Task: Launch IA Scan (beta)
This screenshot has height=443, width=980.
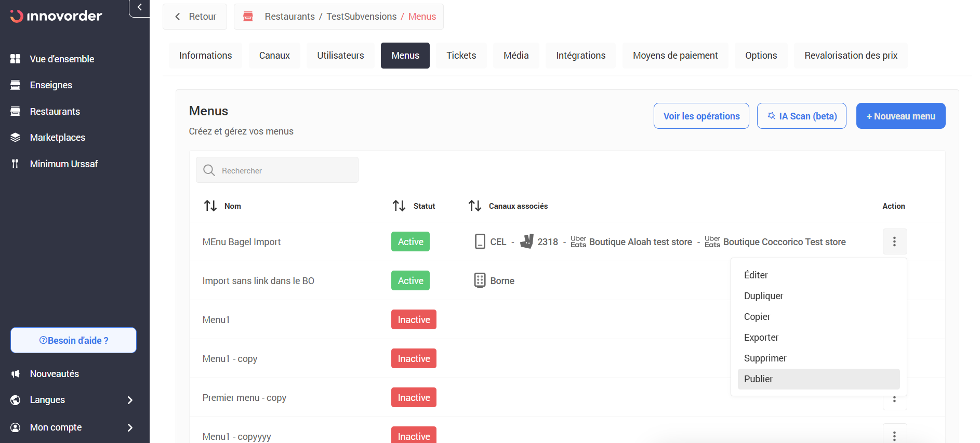Action: [801, 116]
